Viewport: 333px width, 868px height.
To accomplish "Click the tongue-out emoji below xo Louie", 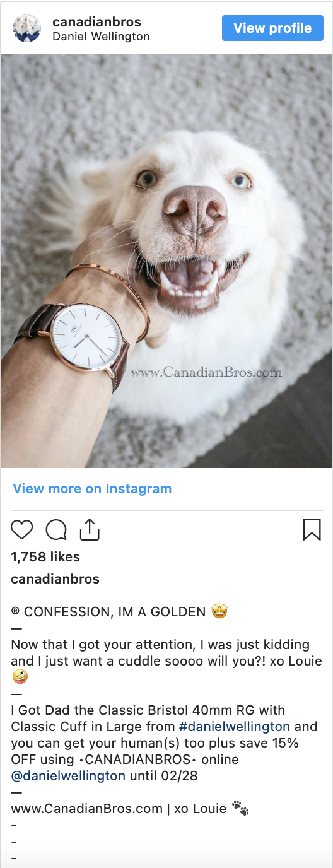I will pos(19,677).
